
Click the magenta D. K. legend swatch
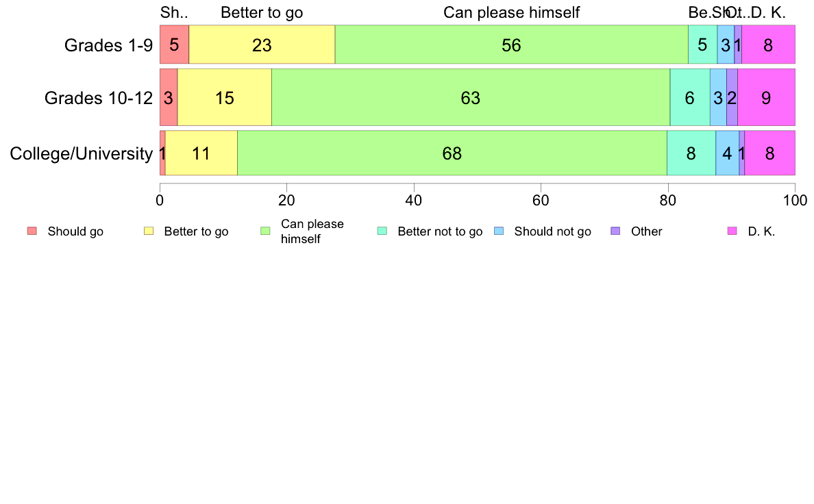point(732,231)
